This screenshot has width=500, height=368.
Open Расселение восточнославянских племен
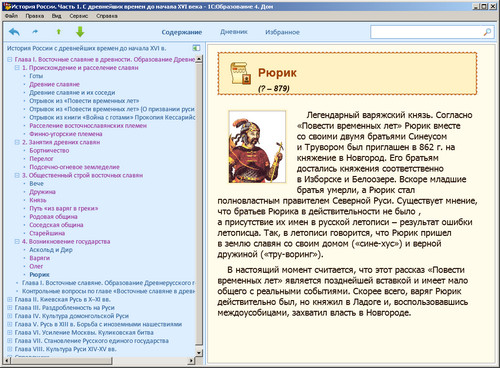point(88,126)
